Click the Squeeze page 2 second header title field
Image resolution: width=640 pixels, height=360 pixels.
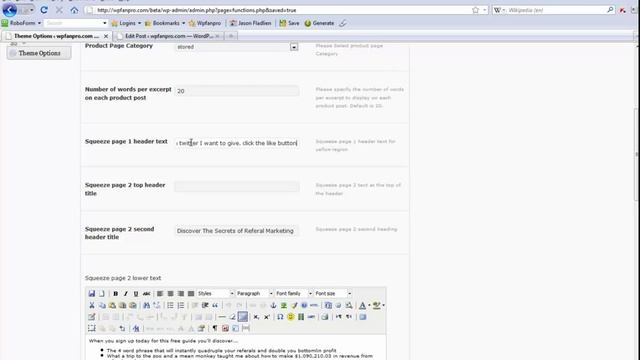[x=237, y=231]
